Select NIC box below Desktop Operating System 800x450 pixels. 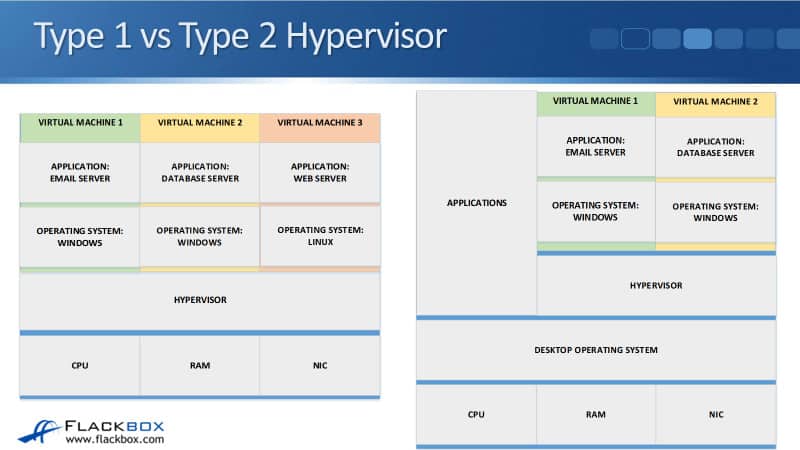coord(715,414)
